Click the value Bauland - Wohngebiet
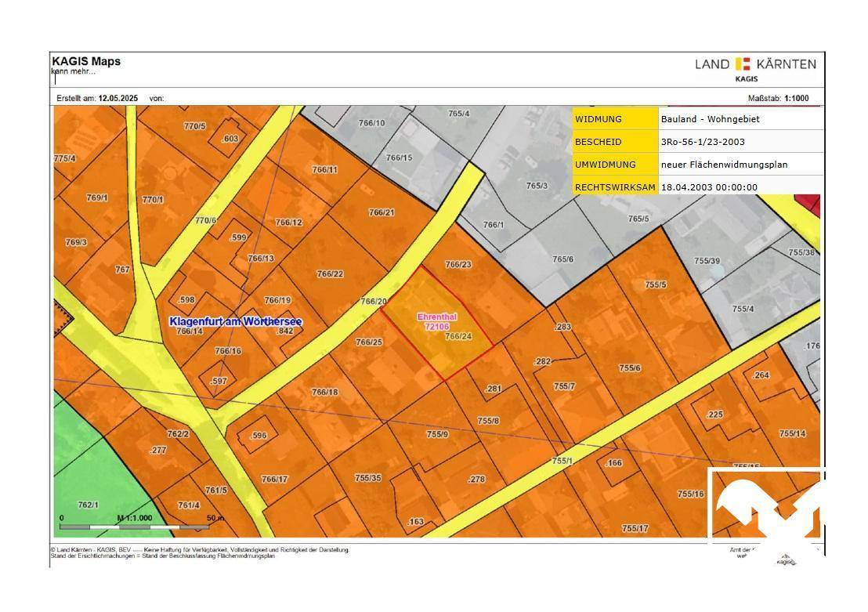The image size is (868, 612). click(711, 119)
